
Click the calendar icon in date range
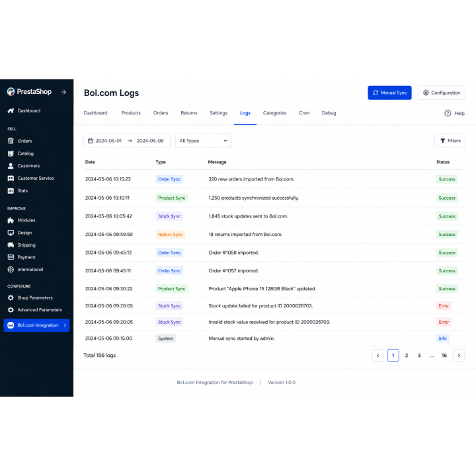tap(90, 141)
